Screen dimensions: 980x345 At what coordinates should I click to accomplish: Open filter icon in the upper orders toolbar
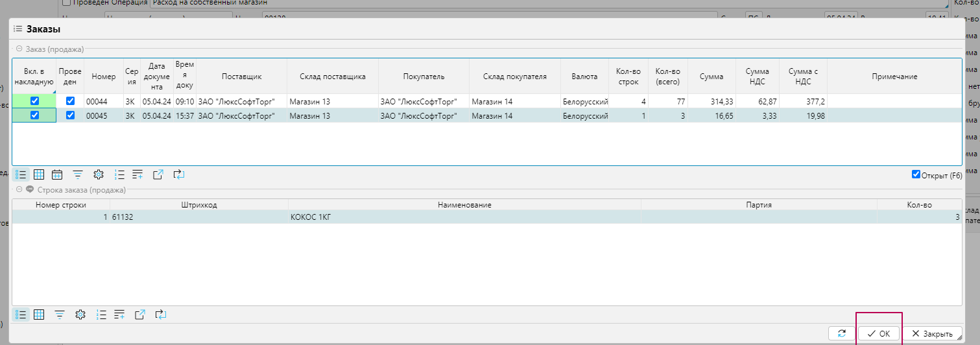[x=78, y=174]
